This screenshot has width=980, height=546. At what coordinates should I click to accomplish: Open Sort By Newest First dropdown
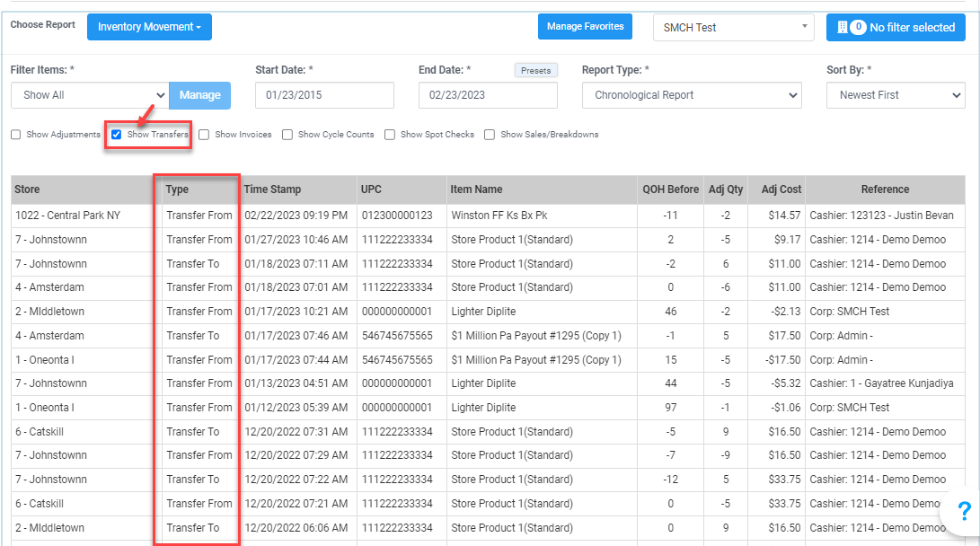pos(896,95)
